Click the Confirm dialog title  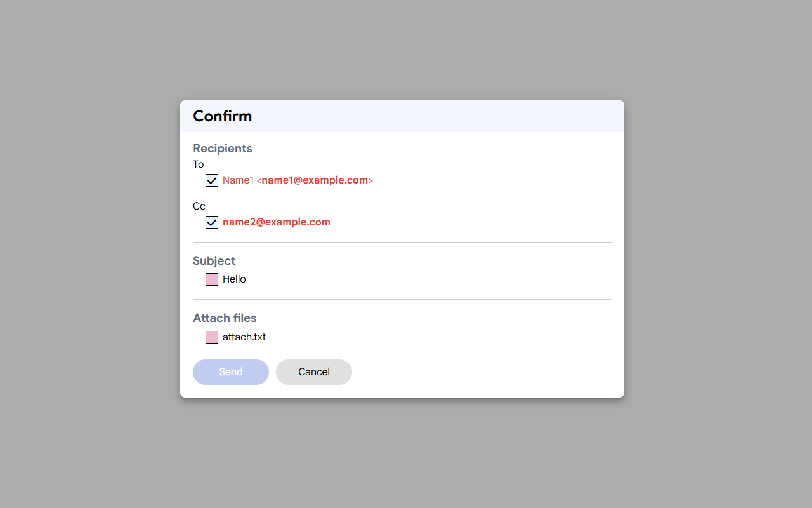click(x=223, y=116)
